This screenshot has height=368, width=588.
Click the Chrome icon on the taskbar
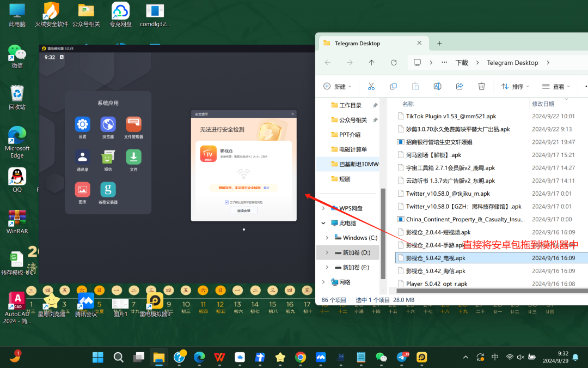click(301, 357)
